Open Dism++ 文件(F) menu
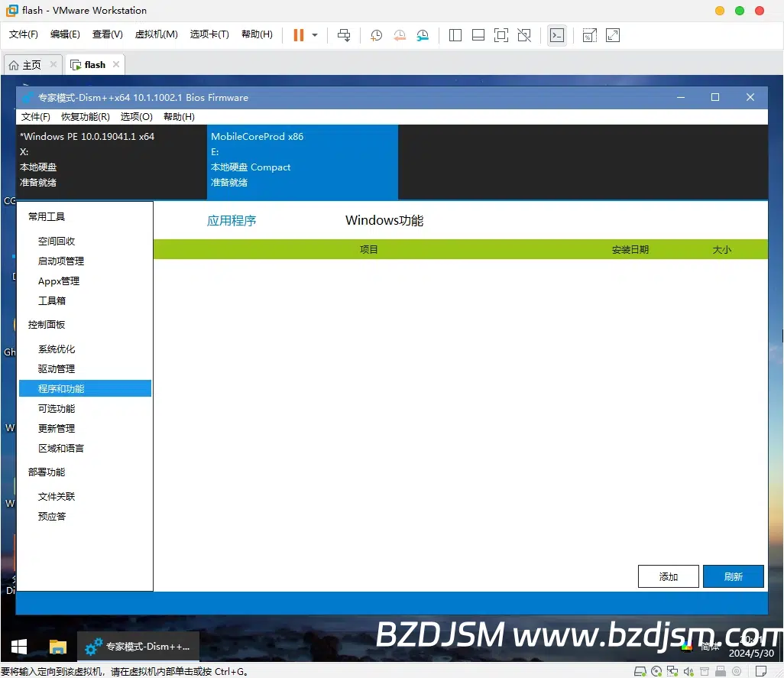 point(35,116)
